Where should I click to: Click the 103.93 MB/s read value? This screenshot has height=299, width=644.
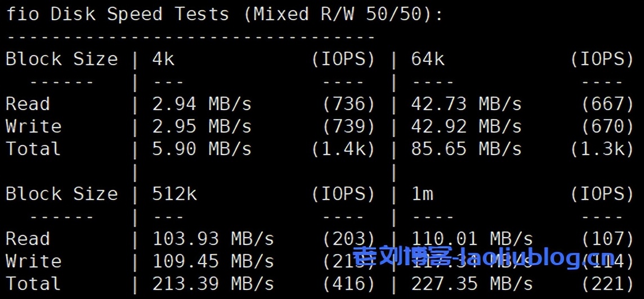213,239
